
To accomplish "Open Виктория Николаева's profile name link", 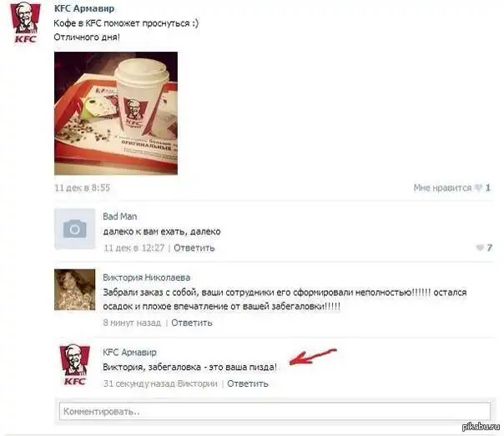I will pyautogui.click(x=147, y=278).
